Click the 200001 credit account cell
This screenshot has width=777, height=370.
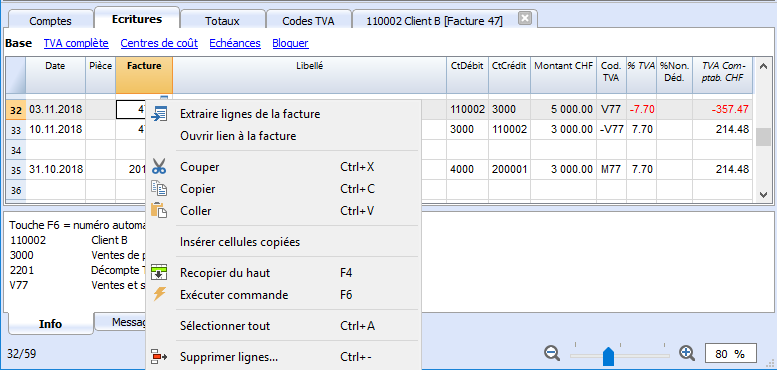pyautogui.click(x=509, y=170)
